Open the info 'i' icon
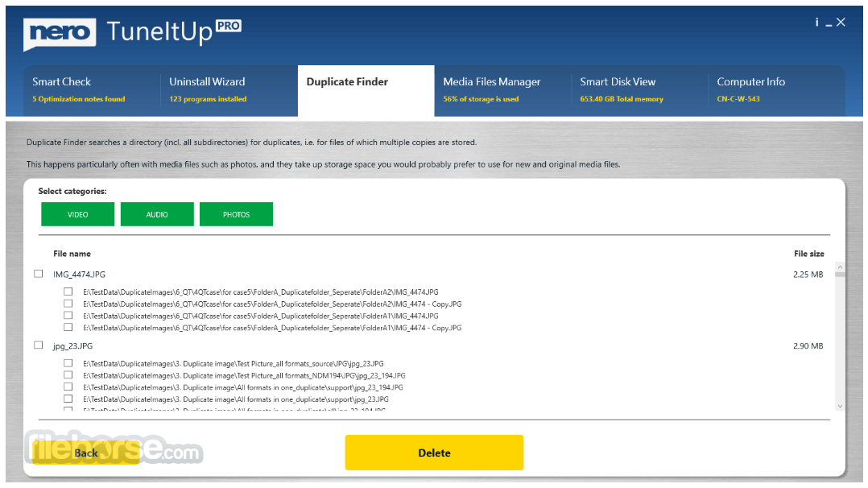 pyautogui.click(x=816, y=23)
